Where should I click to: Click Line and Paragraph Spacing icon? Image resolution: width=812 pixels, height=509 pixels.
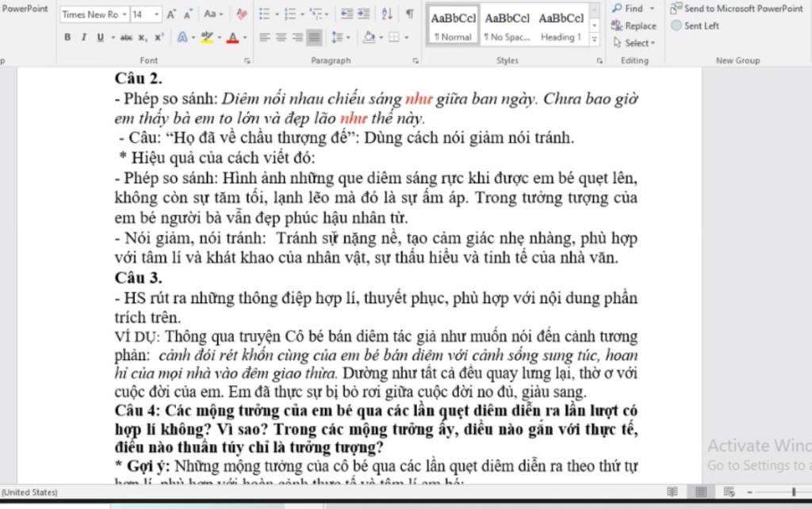(337, 37)
